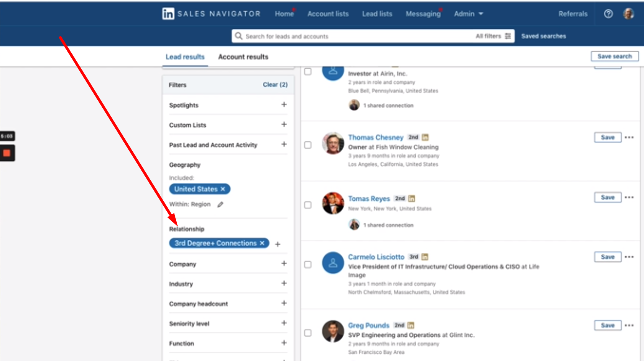Switch to the Account results tab
This screenshot has width=644, height=361.
pyautogui.click(x=243, y=57)
